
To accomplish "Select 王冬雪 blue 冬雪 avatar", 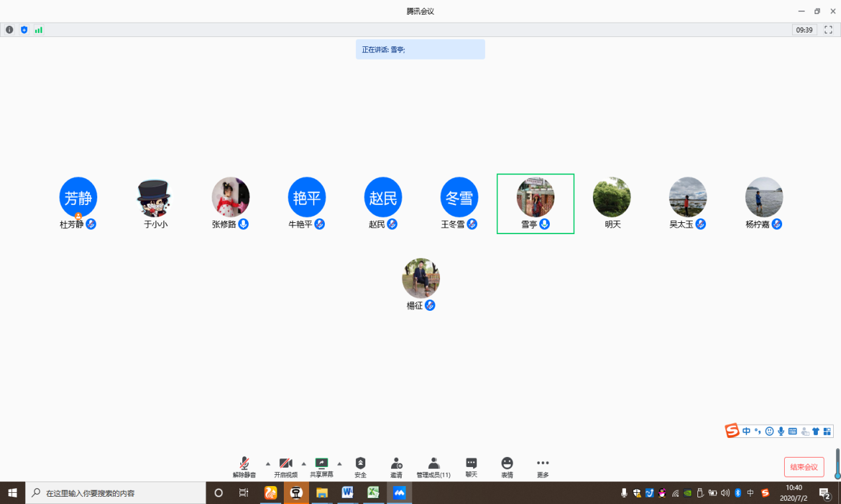I will pyautogui.click(x=459, y=196).
